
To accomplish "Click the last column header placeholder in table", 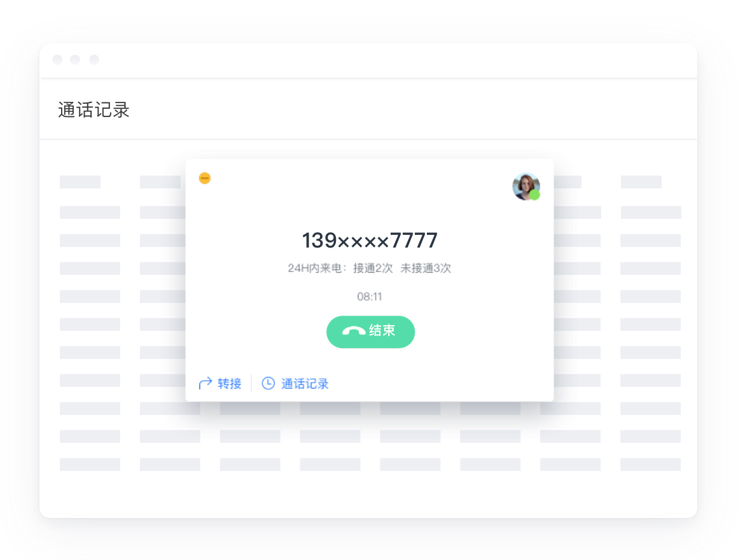I will [641, 182].
